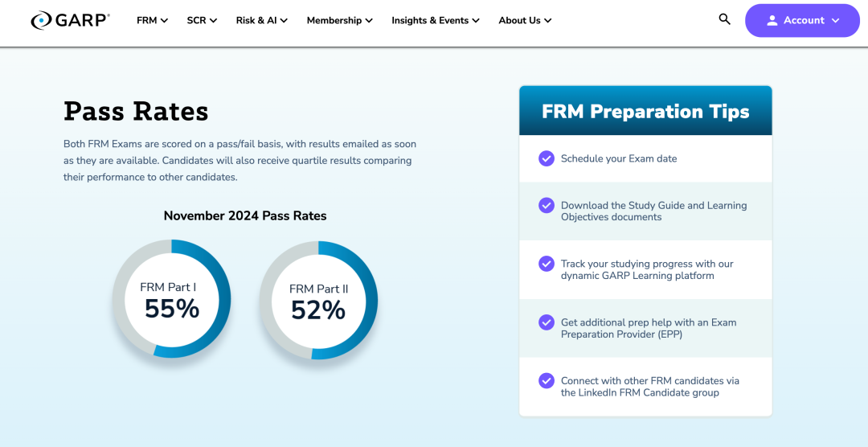Viewport: 868px width, 447px height.
Task: Click the purple Account button
Action: (802, 20)
